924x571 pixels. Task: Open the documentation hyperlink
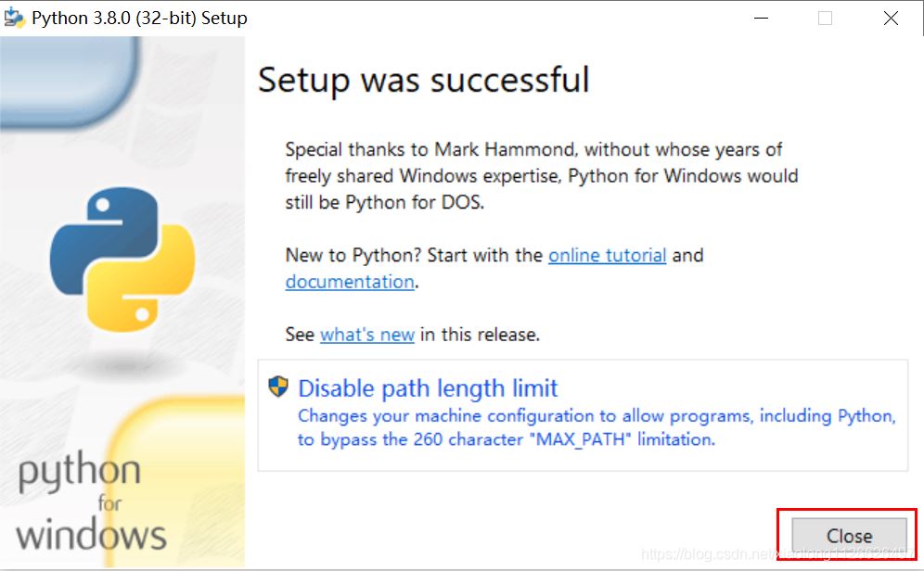pyautogui.click(x=349, y=282)
